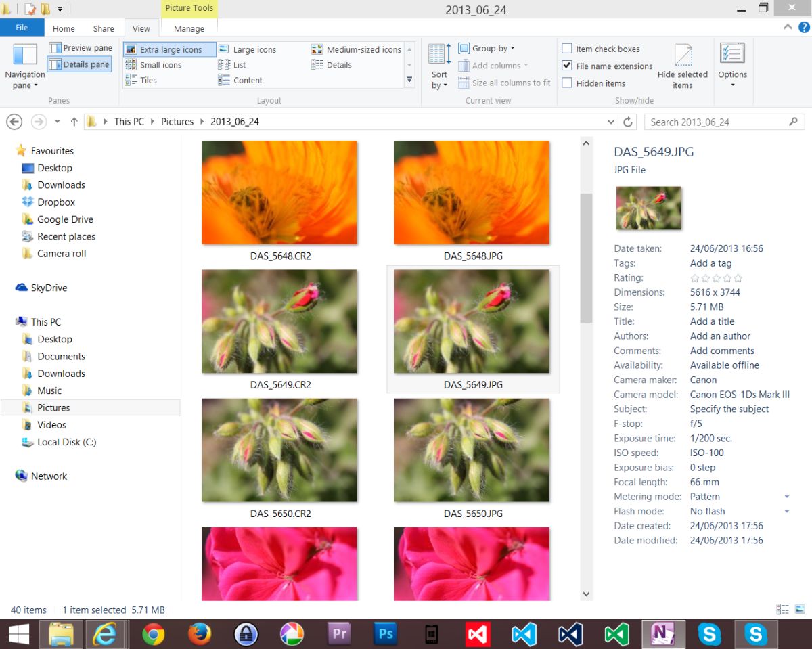This screenshot has height=649, width=812.
Task: Click the file list scrollbar thumb
Action: pos(586,259)
